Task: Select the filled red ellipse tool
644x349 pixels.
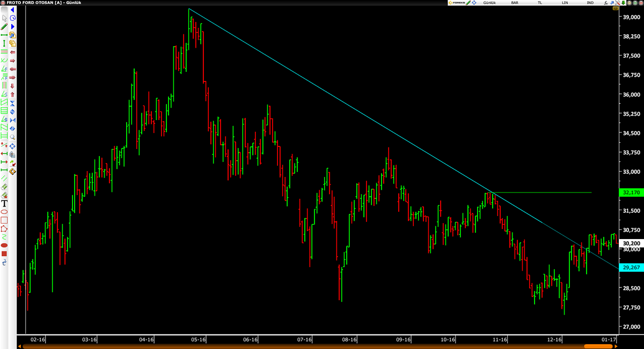Action: 4,245
